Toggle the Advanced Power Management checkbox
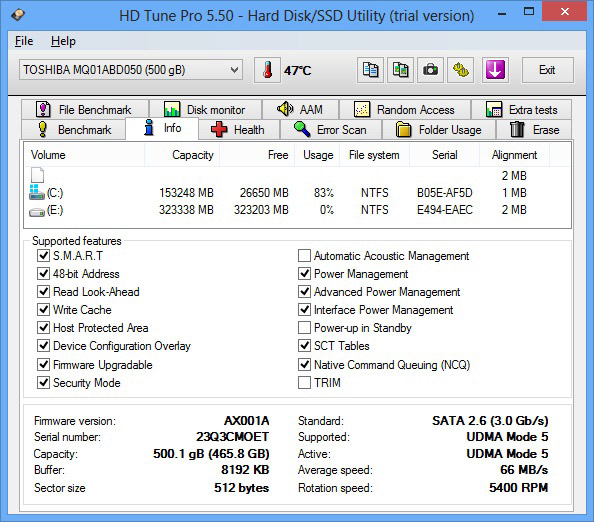594x522 pixels. (x=304, y=291)
